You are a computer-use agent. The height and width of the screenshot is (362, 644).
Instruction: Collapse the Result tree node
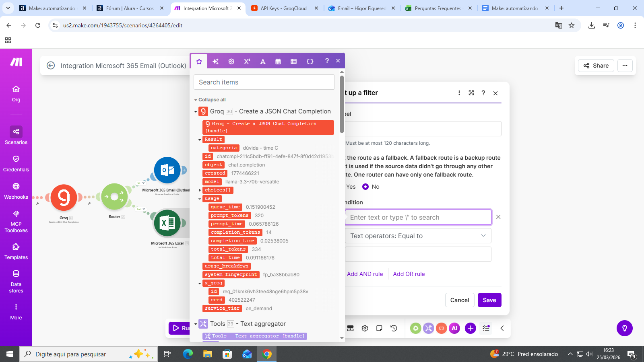click(200, 140)
